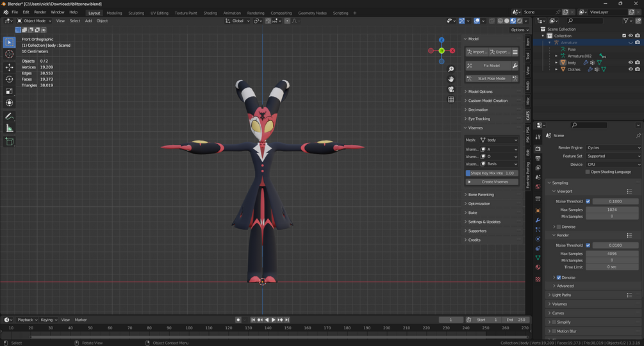Open viewport Options button

click(x=520, y=30)
